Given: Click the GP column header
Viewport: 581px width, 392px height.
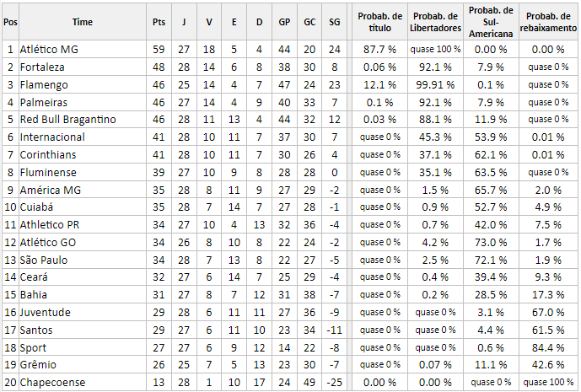Looking at the screenshot, I should coord(284,22).
